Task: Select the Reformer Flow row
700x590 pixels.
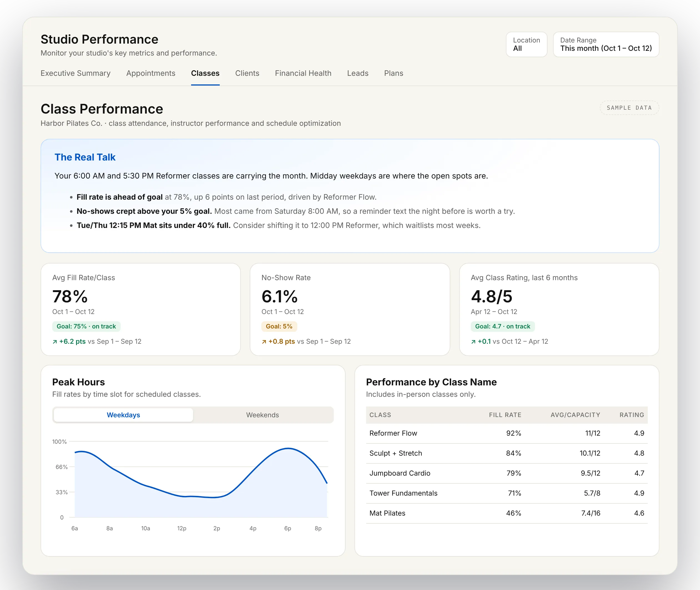Action: click(507, 433)
